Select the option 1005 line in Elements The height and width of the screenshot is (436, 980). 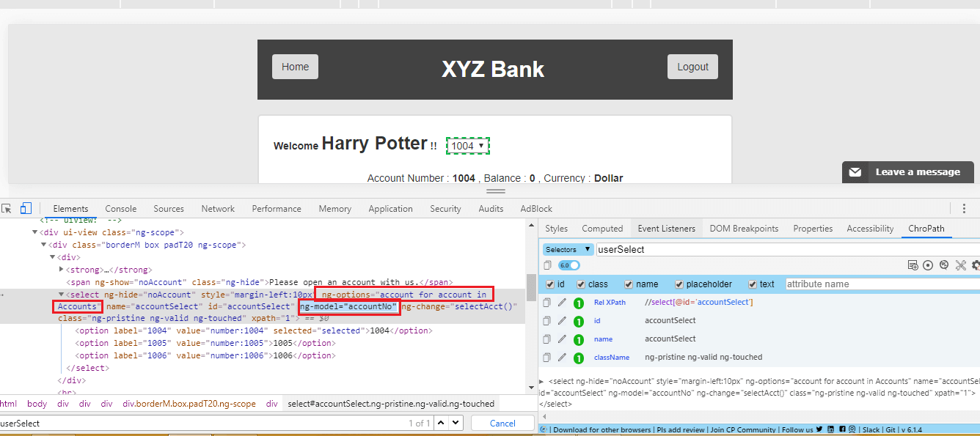205,343
